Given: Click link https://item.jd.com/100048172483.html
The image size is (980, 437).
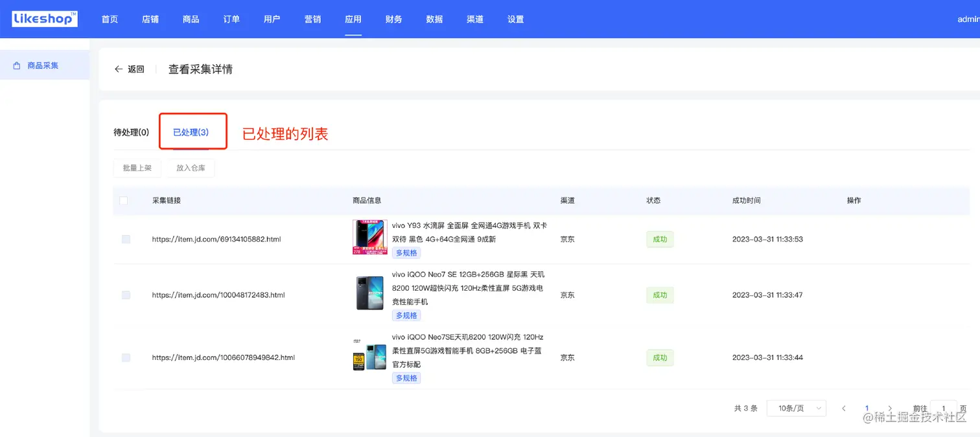Looking at the screenshot, I should (218, 295).
